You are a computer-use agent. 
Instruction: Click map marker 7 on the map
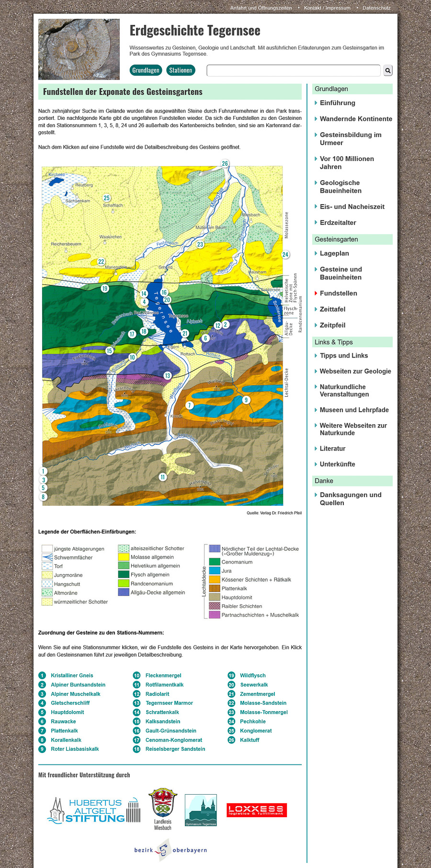point(190,405)
